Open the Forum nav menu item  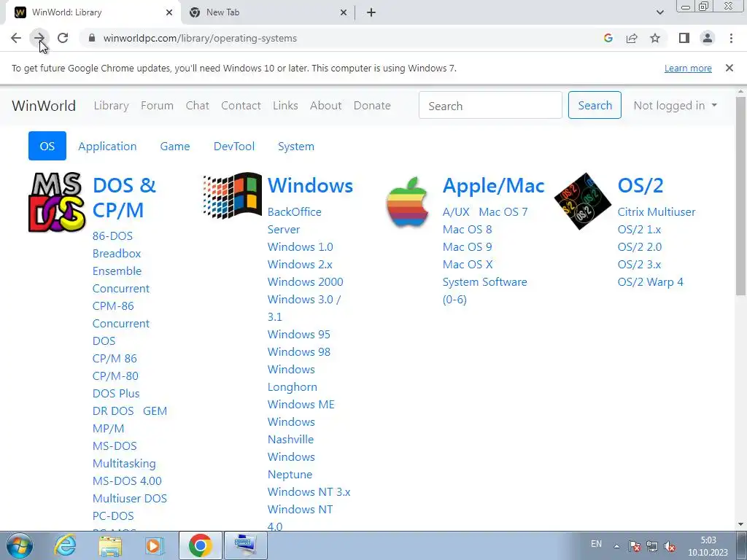tap(157, 105)
